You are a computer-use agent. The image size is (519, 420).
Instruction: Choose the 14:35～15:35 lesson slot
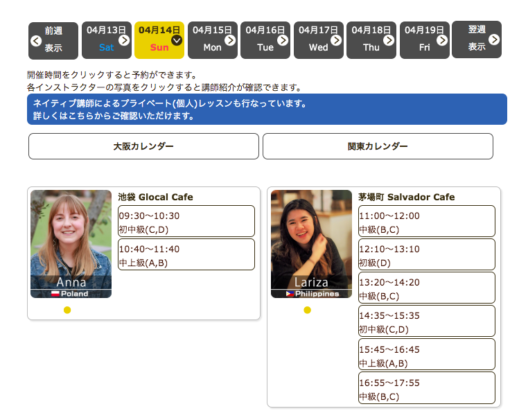pyautogui.click(x=426, y=322)
